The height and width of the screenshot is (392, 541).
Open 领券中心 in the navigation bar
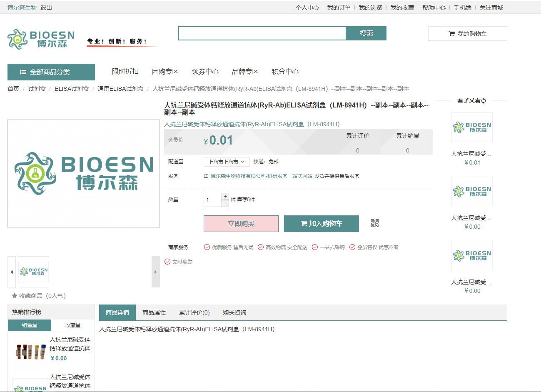coord(205,72)
